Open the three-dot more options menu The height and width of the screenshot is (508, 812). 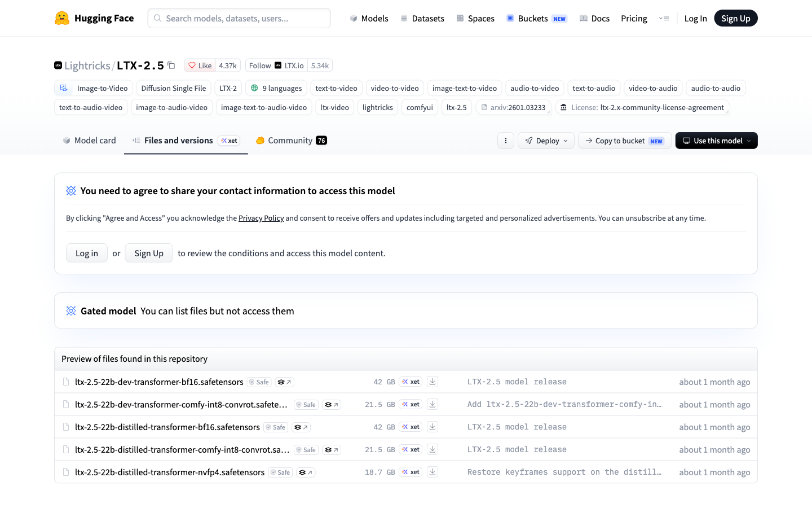click(506, 141)
